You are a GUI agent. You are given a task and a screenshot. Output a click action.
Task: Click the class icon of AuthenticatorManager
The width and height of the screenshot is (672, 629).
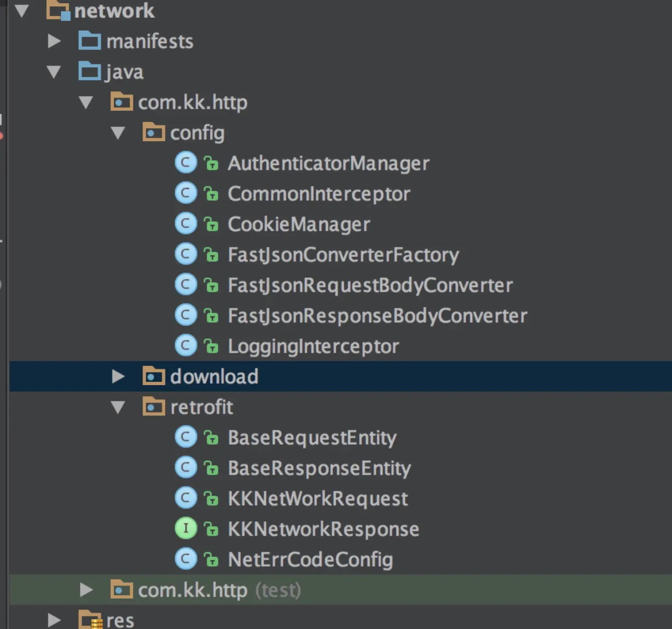pyautogui.click(x=185, y=163)
